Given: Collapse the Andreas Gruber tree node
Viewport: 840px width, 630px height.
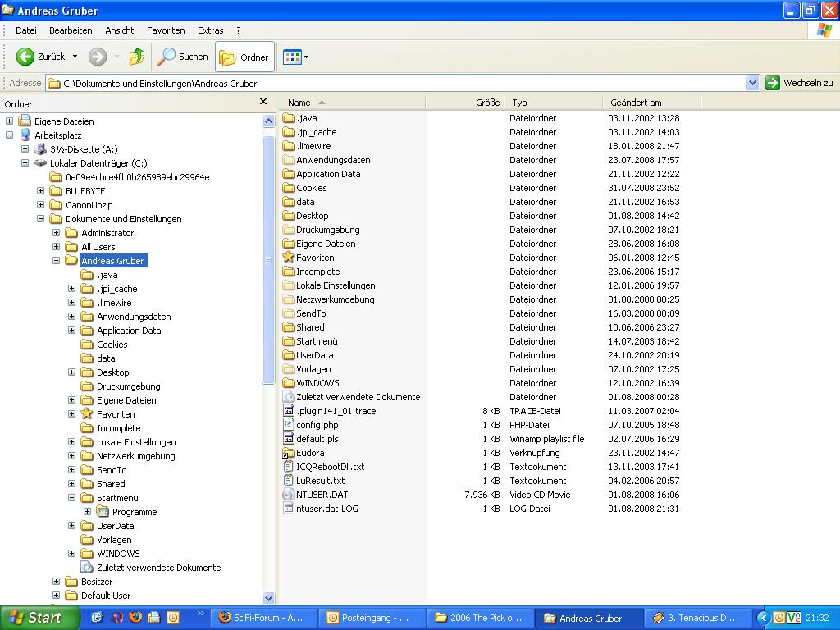Looking at the screenshot, I should coord(57,261).
